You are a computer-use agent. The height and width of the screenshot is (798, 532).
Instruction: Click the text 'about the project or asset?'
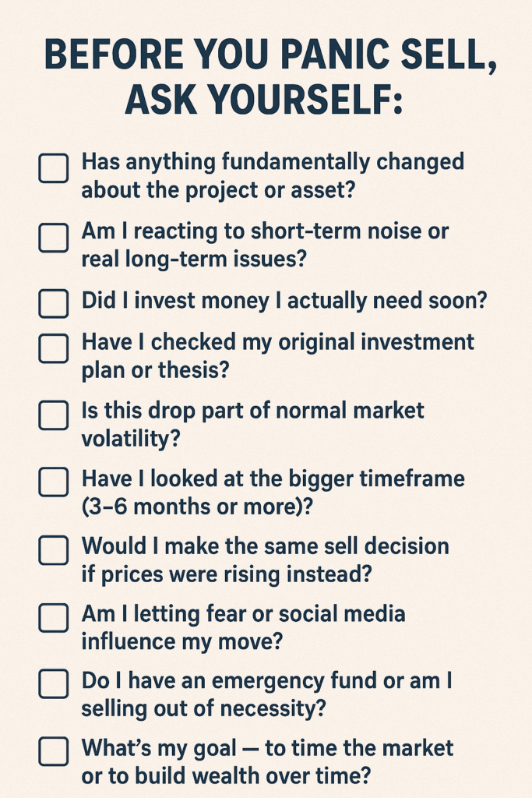[x=217, y=189]
